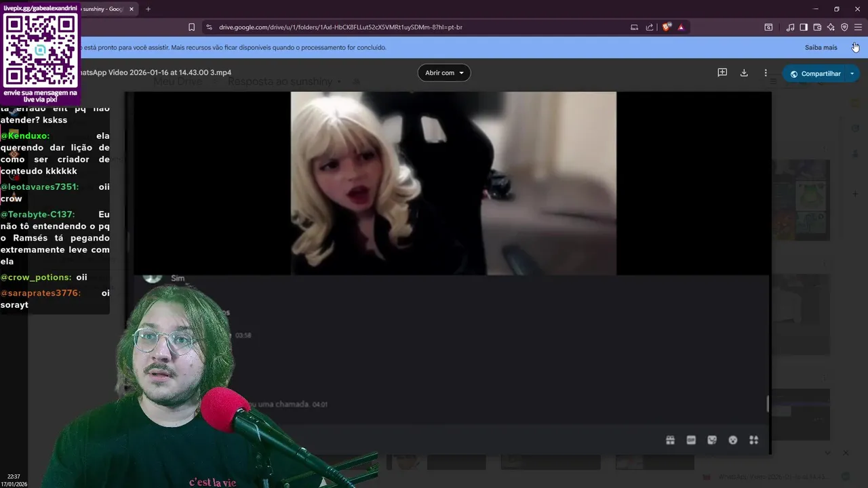Open the emoji picker in chat bar
The width and height of the screenshot is (868, 488).
point(733,440)
